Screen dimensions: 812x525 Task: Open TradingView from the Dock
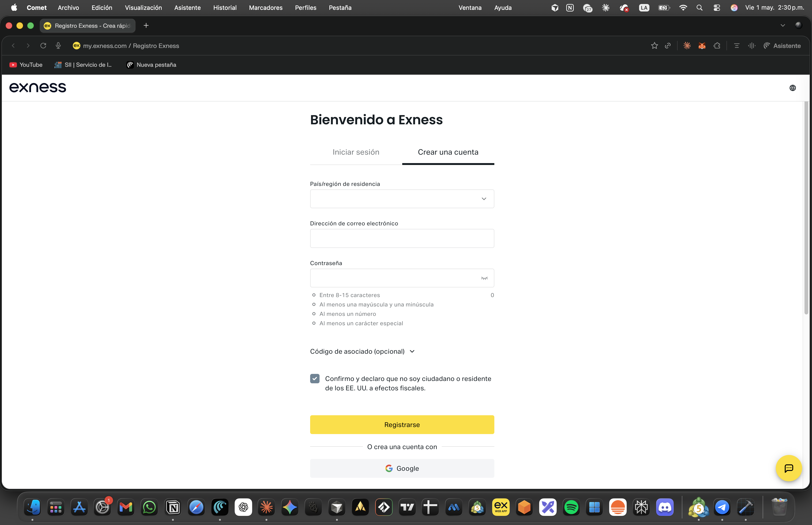tap(407, 507)
